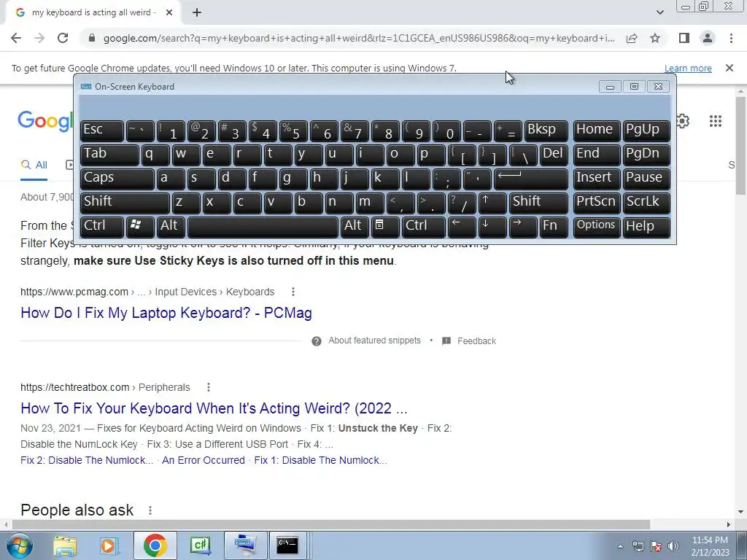Toggle Fn key on on-screen keyboard

[554, 227]
